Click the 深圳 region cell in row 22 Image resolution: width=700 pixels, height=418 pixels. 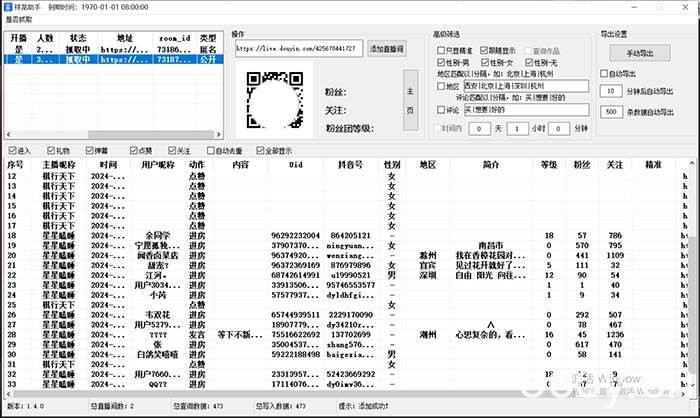pyautogui.click(x=427, y=275)
